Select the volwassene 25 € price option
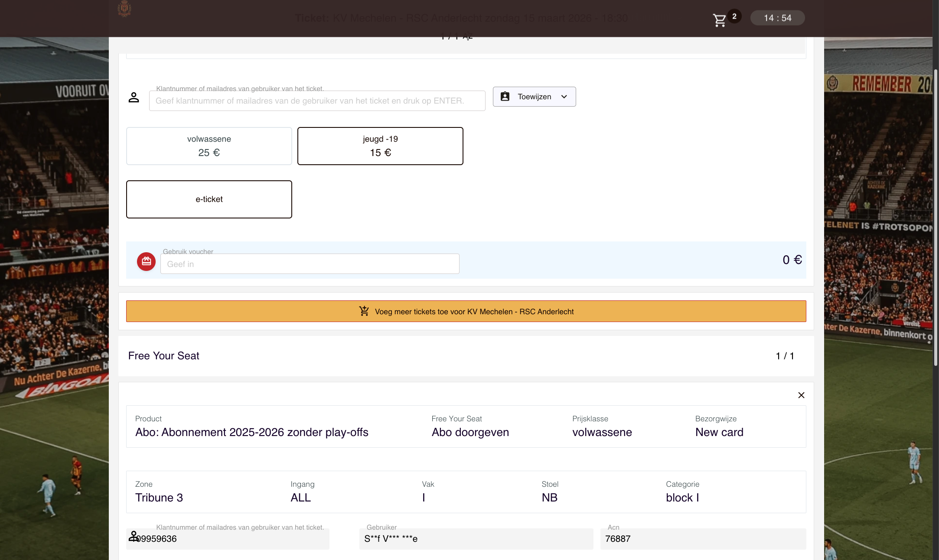 [x=209, y=146]
